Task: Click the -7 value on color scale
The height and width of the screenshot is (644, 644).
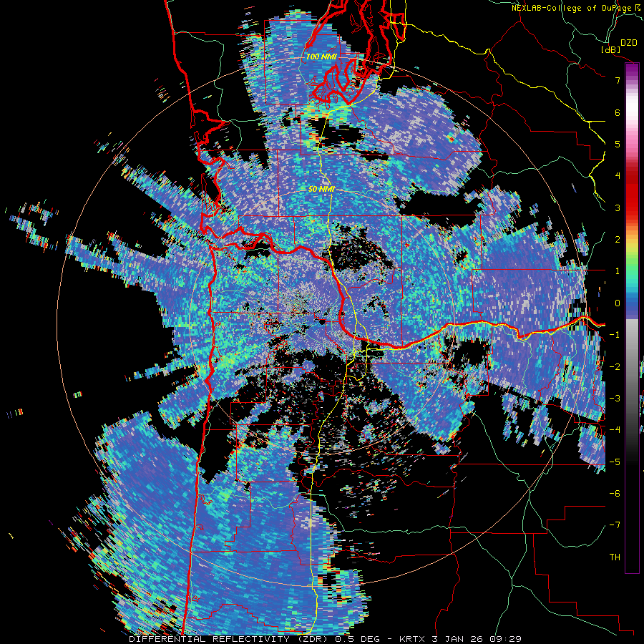Action: tap(615, 525)
